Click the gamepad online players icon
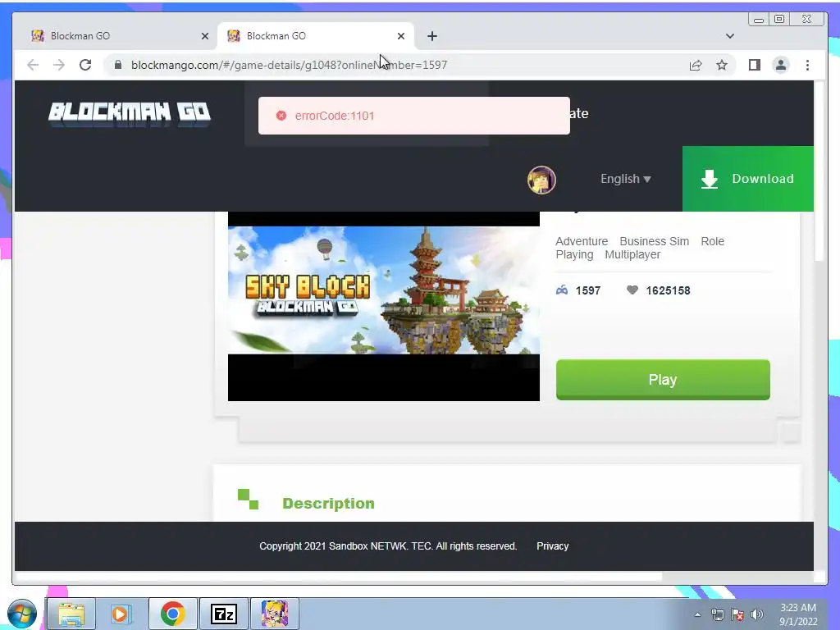Viewport: 840px width, 630px height. click(x=561, y=290)
